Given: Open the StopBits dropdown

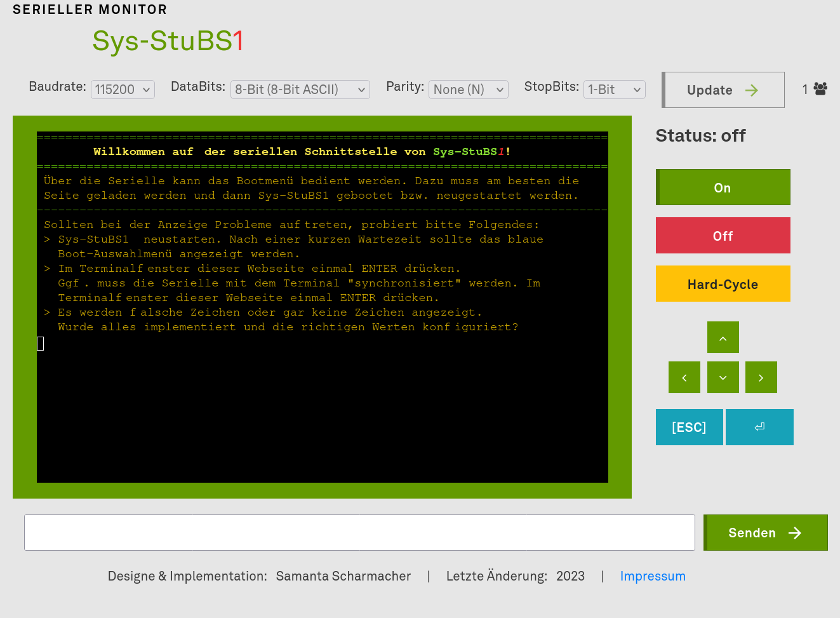Looking at the screenshot, I should click(x=614, y=90).
